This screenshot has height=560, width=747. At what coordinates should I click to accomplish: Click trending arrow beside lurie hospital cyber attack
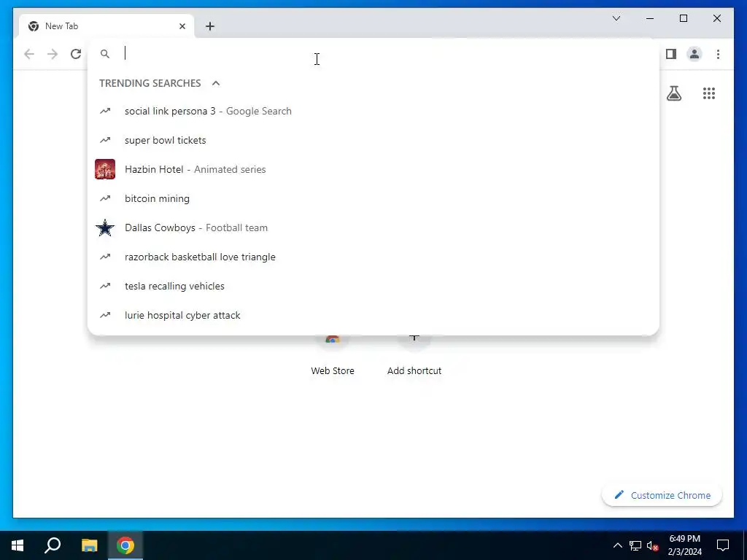105,315
